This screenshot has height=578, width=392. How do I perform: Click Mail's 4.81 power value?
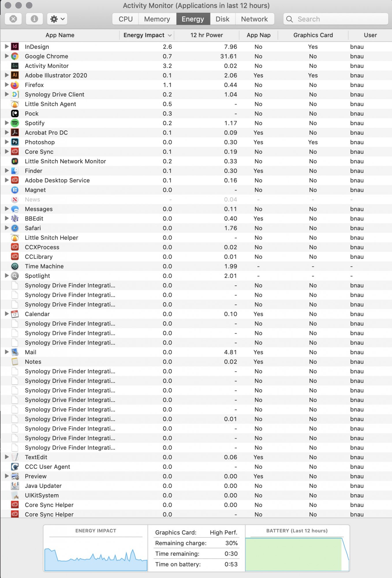(230, 352)
